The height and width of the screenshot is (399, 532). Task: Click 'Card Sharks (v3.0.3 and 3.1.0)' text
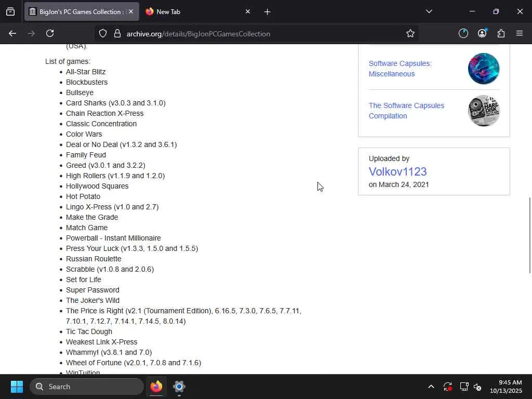coord(116,103)
